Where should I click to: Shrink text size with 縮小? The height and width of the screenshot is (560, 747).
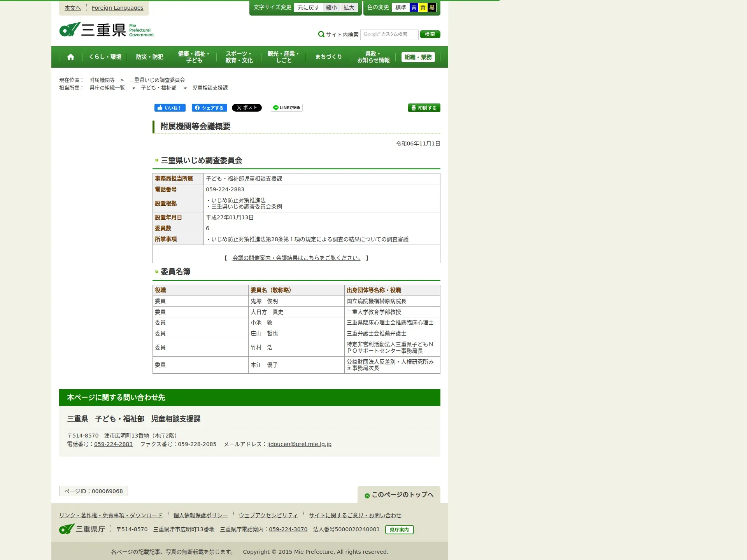(x=331, y=7)
